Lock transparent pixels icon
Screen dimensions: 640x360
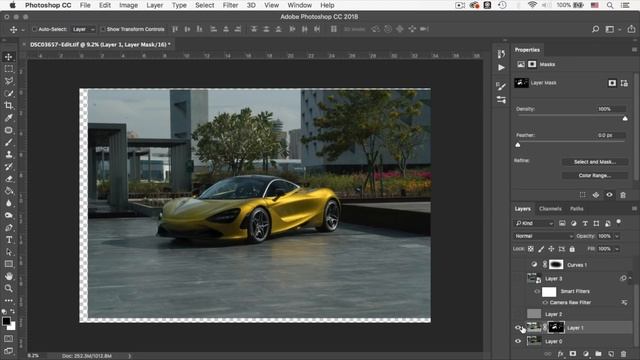(531, 249)
